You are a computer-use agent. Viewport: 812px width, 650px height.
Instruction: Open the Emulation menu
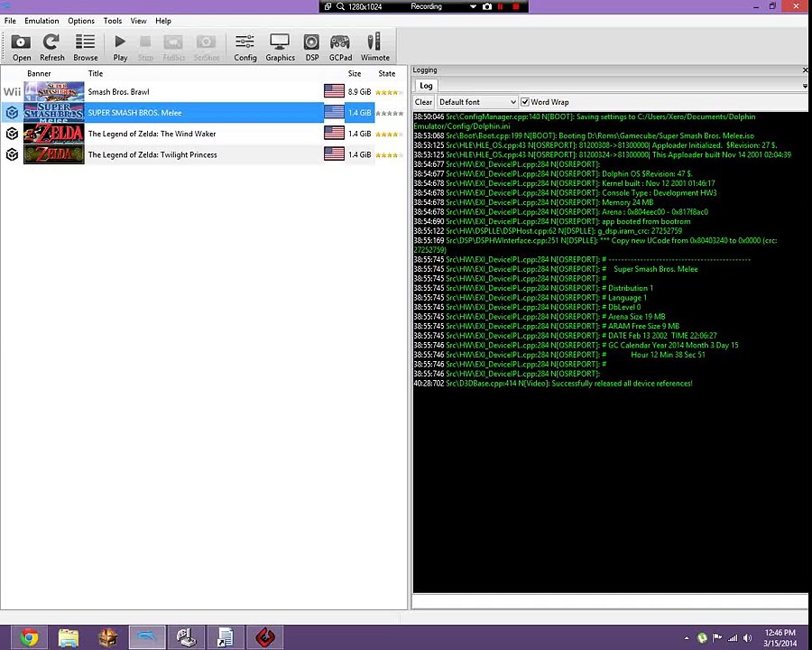coord(42,21)
